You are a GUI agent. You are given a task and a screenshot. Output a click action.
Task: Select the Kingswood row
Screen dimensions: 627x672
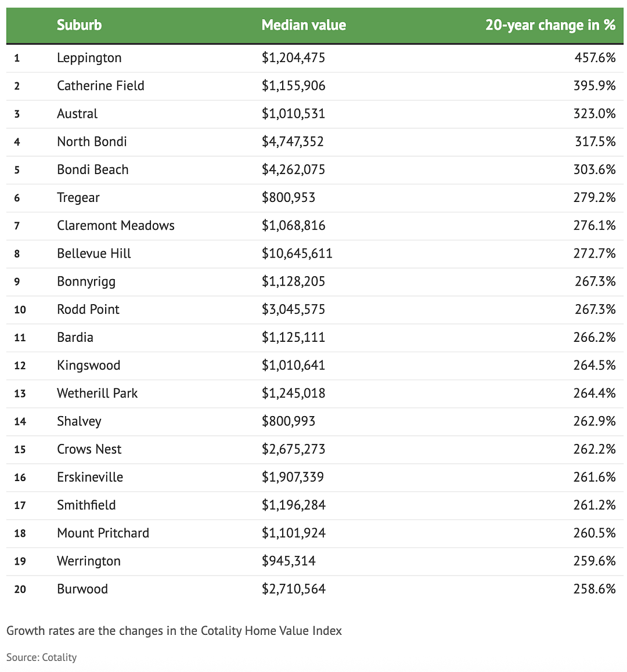[x=315, y=366]
